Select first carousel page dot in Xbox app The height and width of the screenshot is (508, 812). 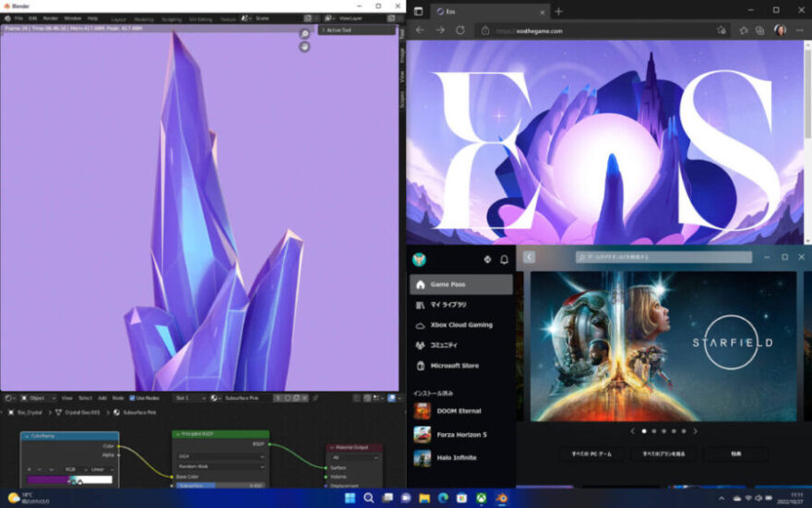pyautogui.click(x=644, y=430)
